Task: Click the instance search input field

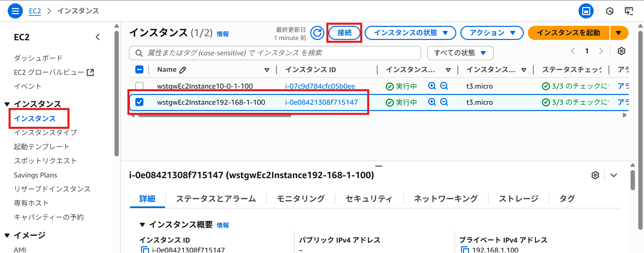Action: pyautogui.click(x=275, y=53)
